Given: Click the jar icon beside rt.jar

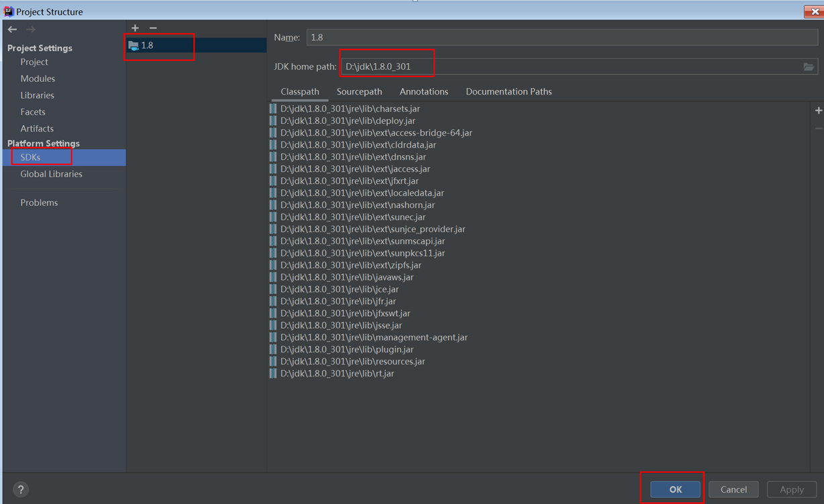Looking at the screenshot, I should (273, 373).
